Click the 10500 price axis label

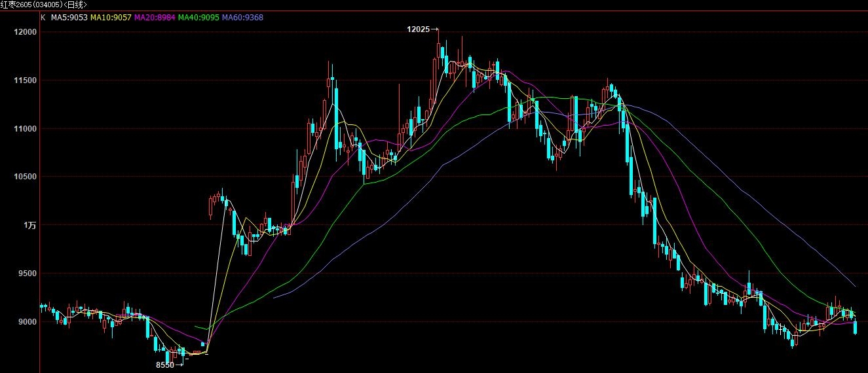pyautogui.click(x=24, y=177)
